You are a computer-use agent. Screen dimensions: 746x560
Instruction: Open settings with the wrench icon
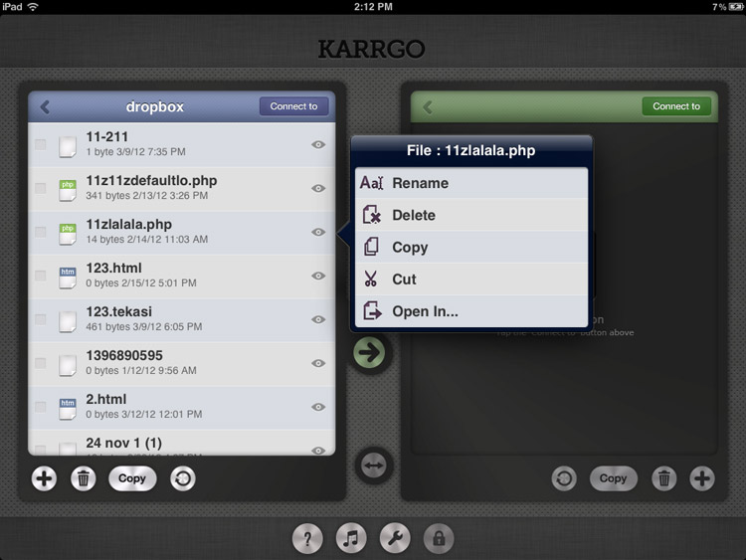tap(395, 538)
